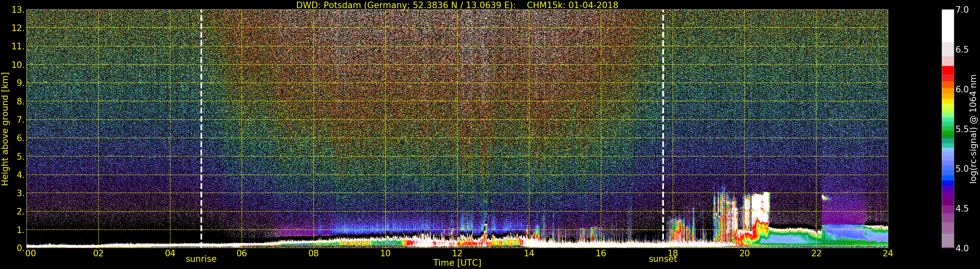Click the white cloud block near 20 UTC

point(760,207)
